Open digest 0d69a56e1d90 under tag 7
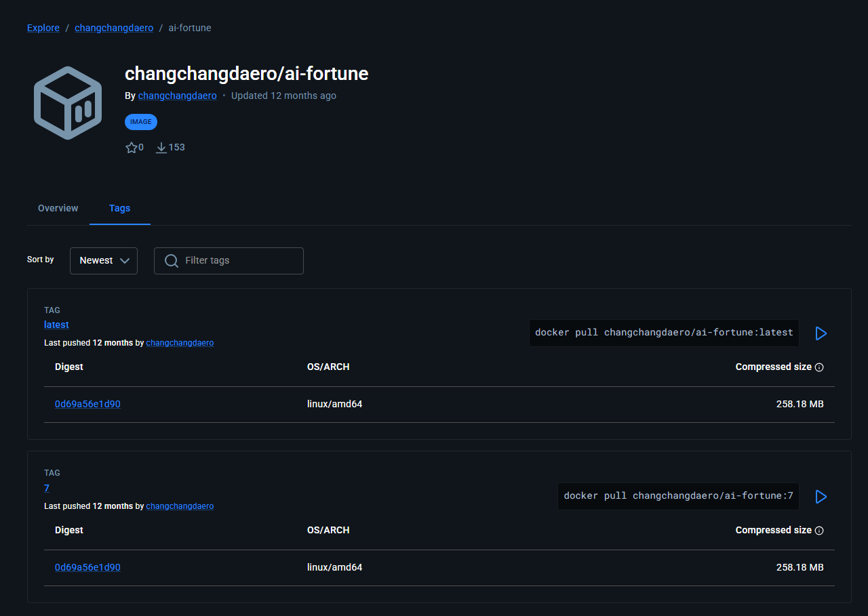Image resolution: width=868 pixels, height=616 pixels. [x=87, y=567]
